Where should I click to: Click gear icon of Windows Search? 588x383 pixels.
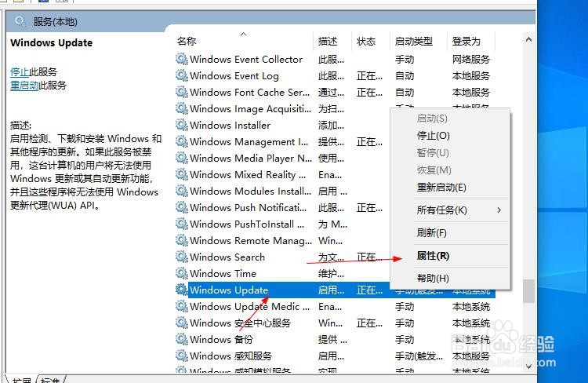[182, 257]
